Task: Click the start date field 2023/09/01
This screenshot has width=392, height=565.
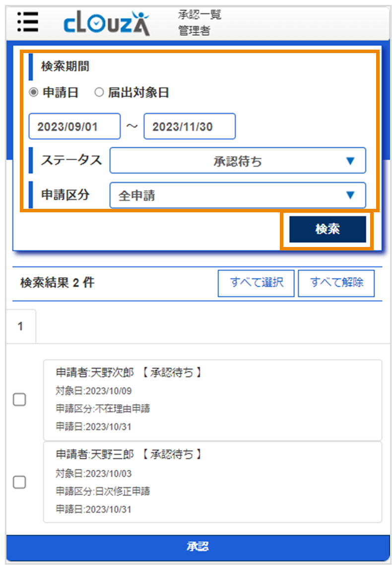Action: point(74,126)
